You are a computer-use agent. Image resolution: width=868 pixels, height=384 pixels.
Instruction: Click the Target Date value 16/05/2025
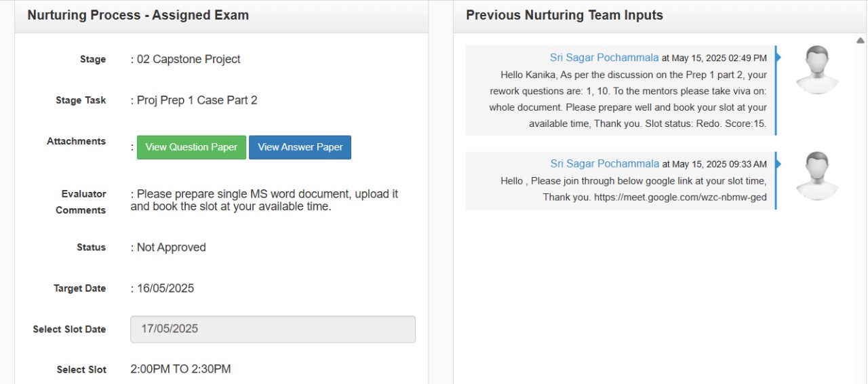click(165, 288)
